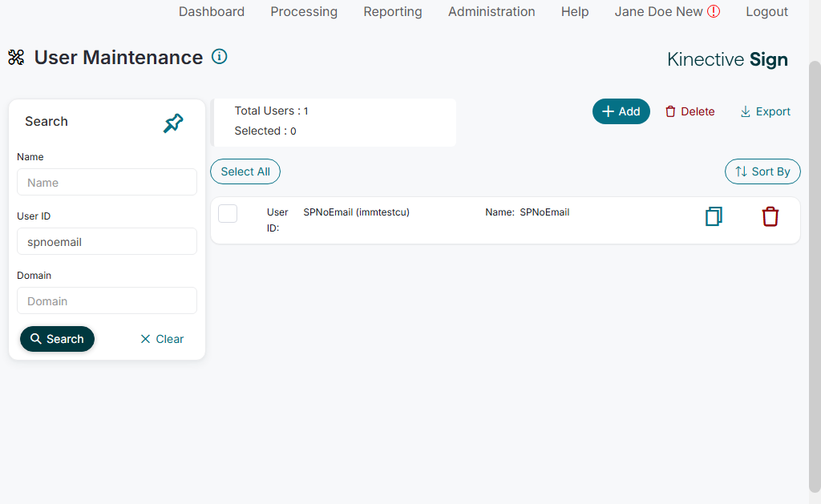This screenshot has width=821, height=504.
Task: Click the pin icon in Search panel
Action: (x=173, y=123)
